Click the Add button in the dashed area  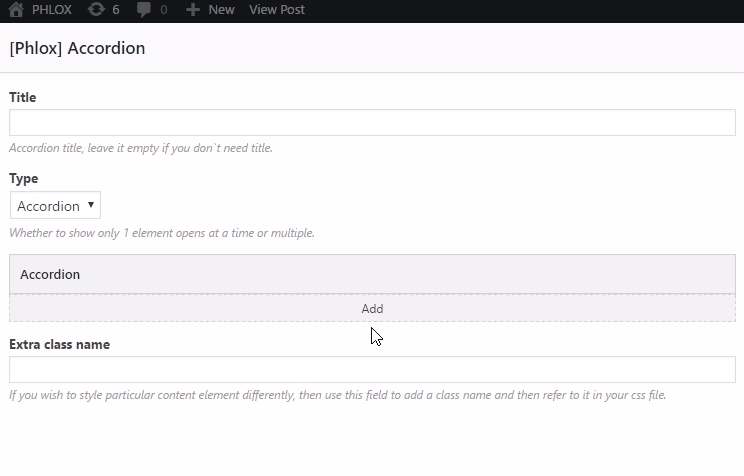pos(372,308)
